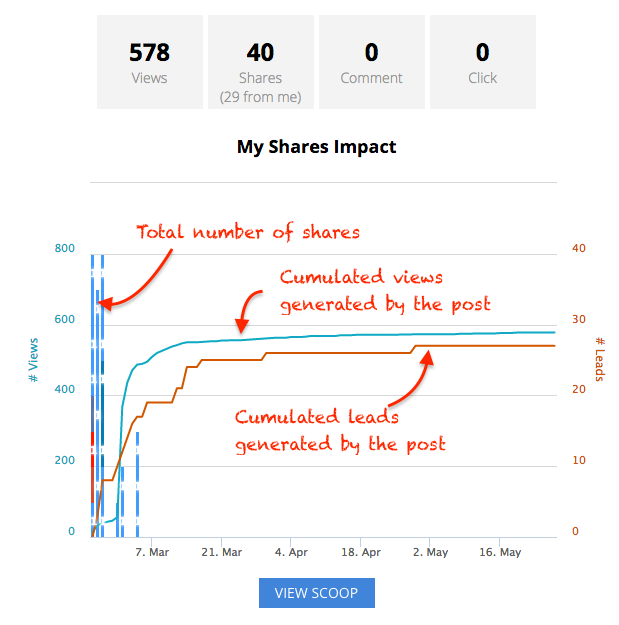Open the 578 Views stat card
619x625 pixels.
(150, 62)
